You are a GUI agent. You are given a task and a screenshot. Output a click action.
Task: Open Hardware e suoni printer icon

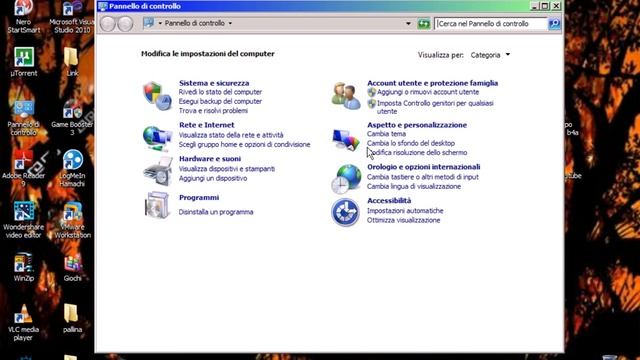click(x=158, y=171)
